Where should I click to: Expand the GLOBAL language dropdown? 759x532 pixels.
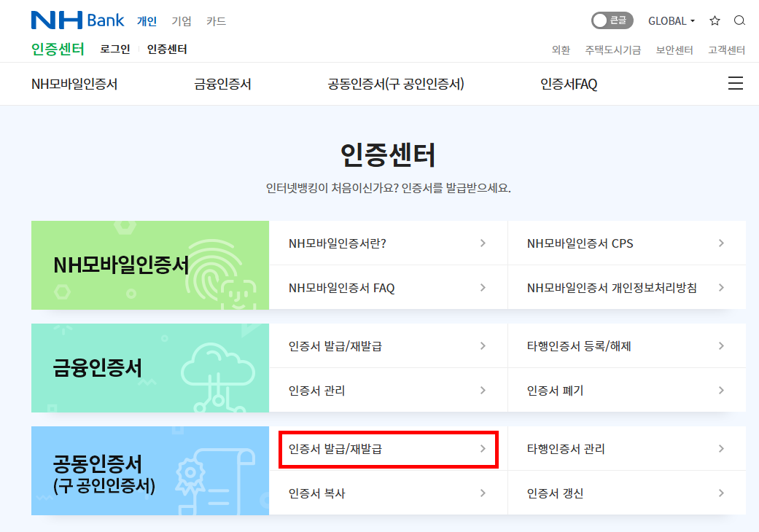[672, 21]
